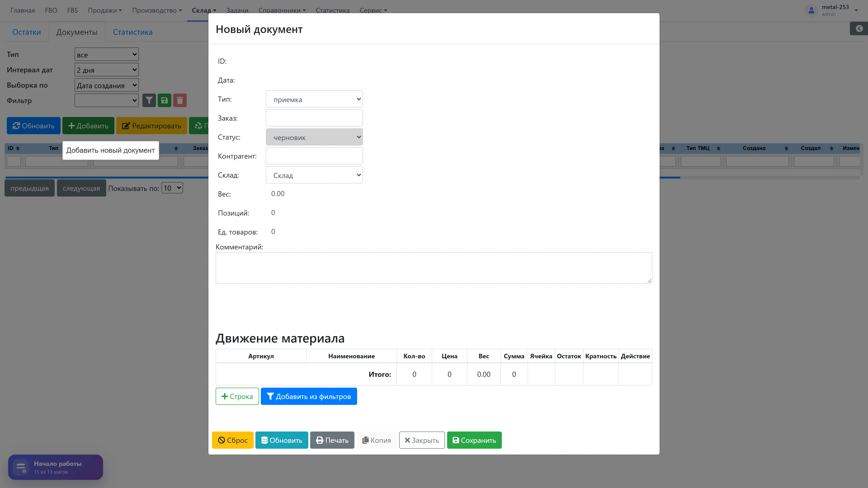This screenshot has width=868, height=488.
Task: Sort table by the Создал column
Action: [814, 148]
